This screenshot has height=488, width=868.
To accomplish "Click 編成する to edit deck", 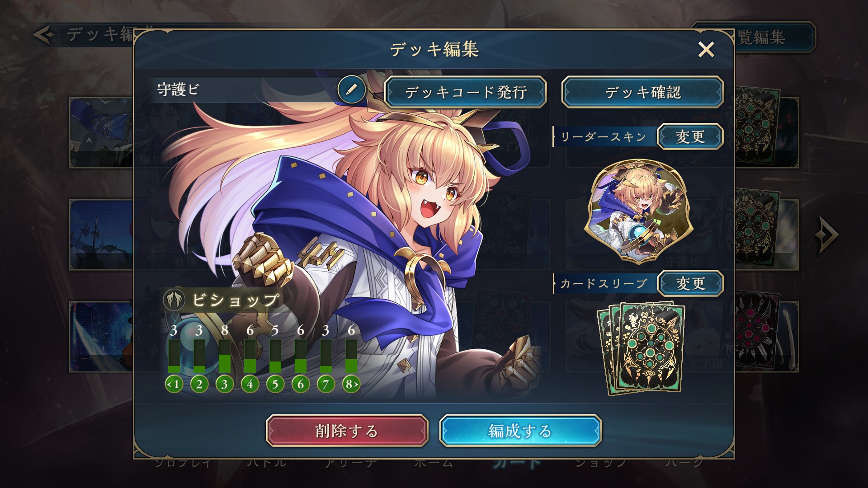I will tap(520, 431).
